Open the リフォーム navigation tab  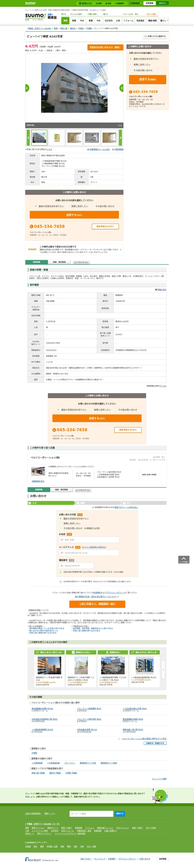128,21
